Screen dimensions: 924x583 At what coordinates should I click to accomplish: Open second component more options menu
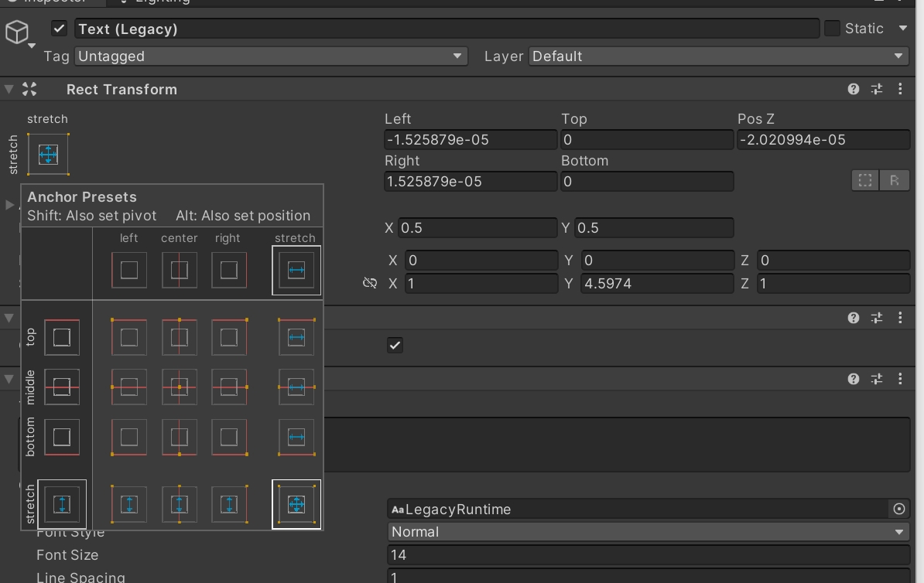coord(900,318)
